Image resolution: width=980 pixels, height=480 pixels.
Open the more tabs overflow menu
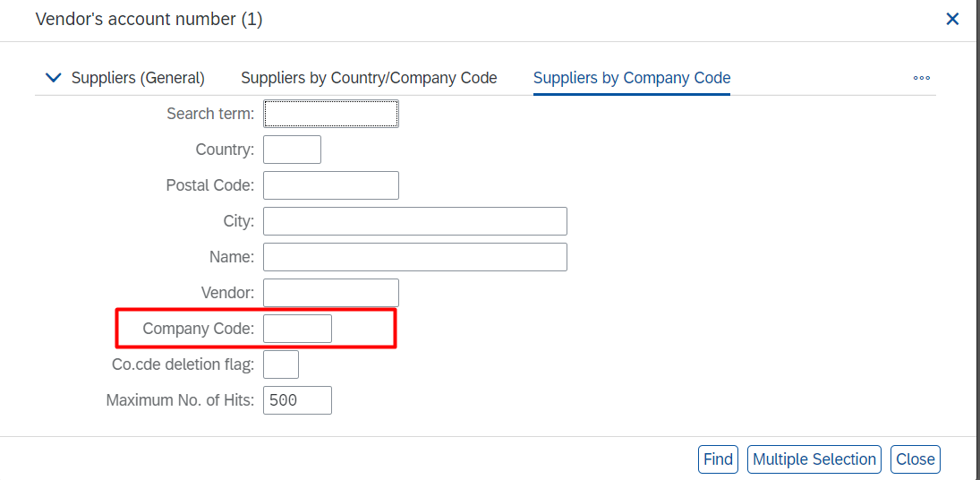[922, 78]
